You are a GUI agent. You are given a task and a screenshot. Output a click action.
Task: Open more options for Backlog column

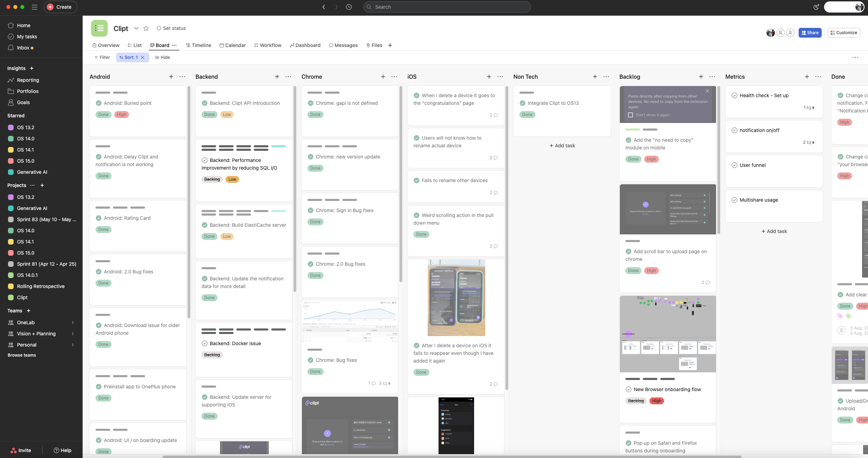(712, 77)
